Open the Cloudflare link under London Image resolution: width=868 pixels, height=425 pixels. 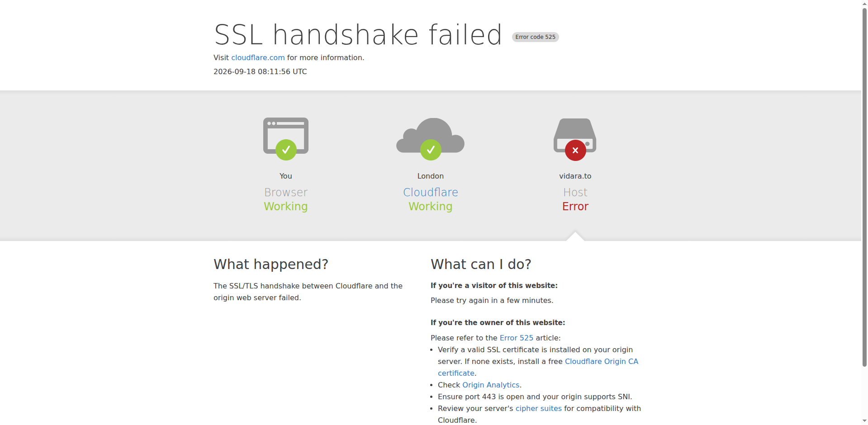(x=431, y=192)
